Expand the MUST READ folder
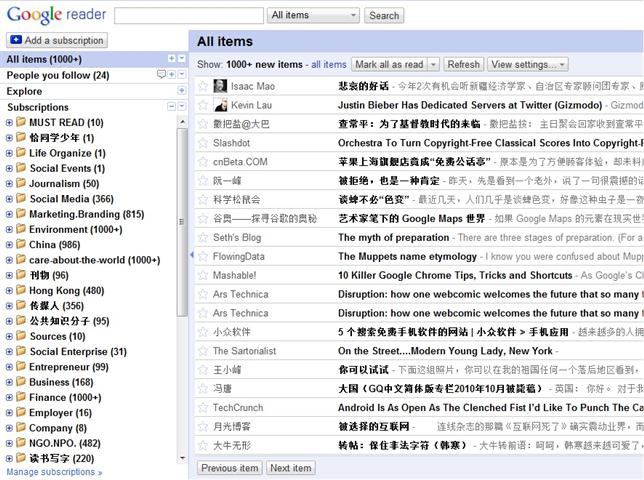This screenshot has width=644, height=480. pos(9,122)
